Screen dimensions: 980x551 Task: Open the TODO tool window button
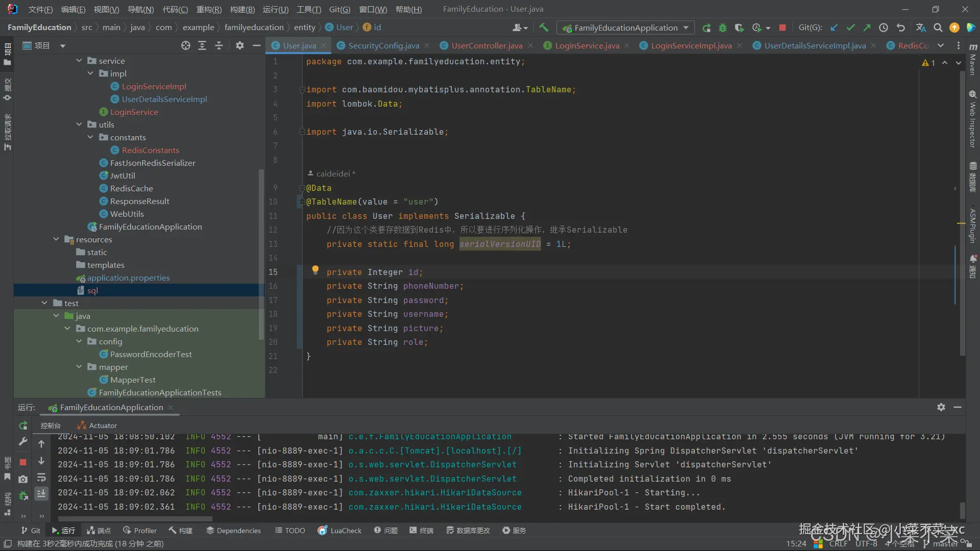pyautogui.click(x=290, y=531)
